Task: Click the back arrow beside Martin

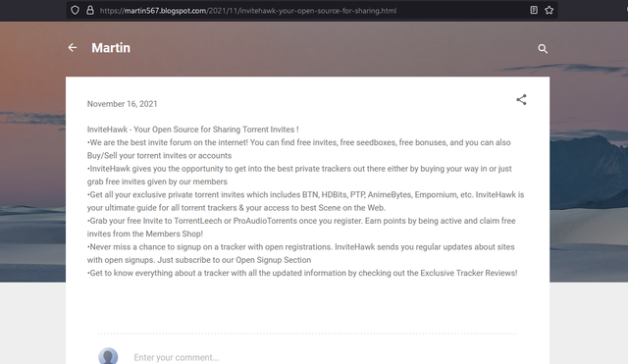Action: [x=73, y=48]
